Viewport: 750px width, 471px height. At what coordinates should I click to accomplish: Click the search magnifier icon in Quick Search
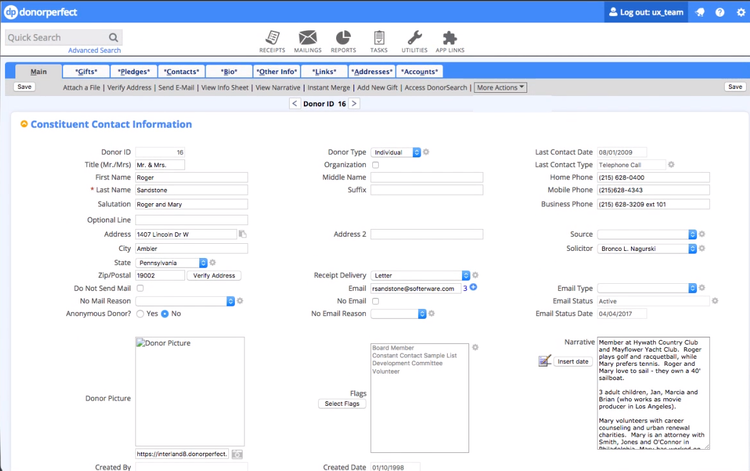[x=111, y=38]
